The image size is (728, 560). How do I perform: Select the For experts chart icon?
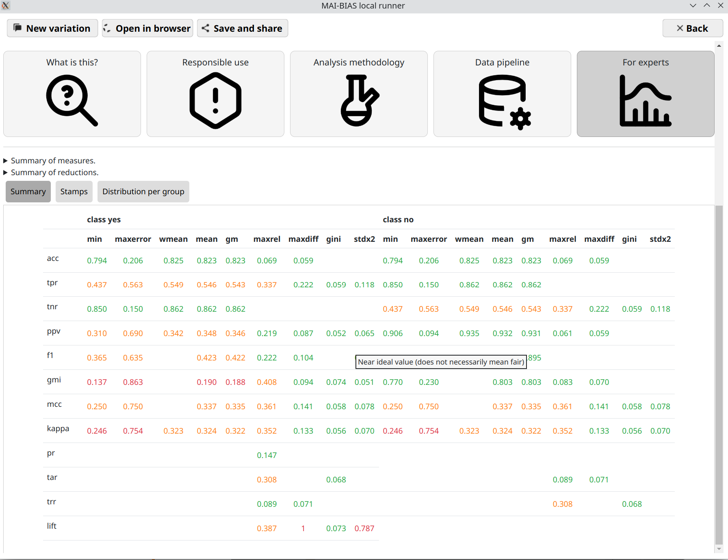(x=646, y=100)
